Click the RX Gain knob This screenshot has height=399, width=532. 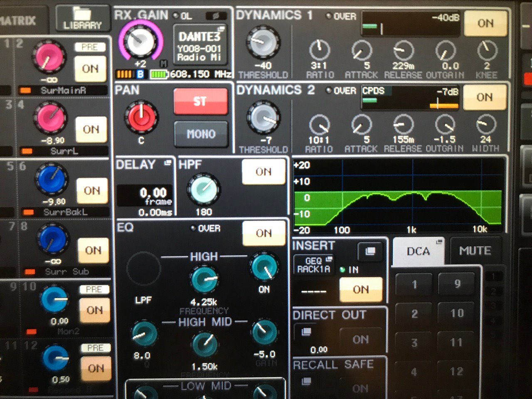pos(140,41)
